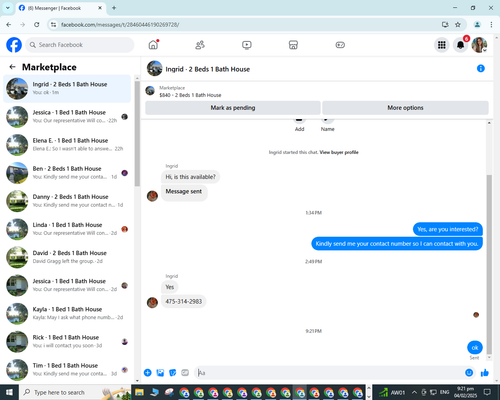Viewport: 500px width, 400px height.
Task: Open Elena E. - 1 Bed 1 Bath House chat
Action: [x=67, y=145]
